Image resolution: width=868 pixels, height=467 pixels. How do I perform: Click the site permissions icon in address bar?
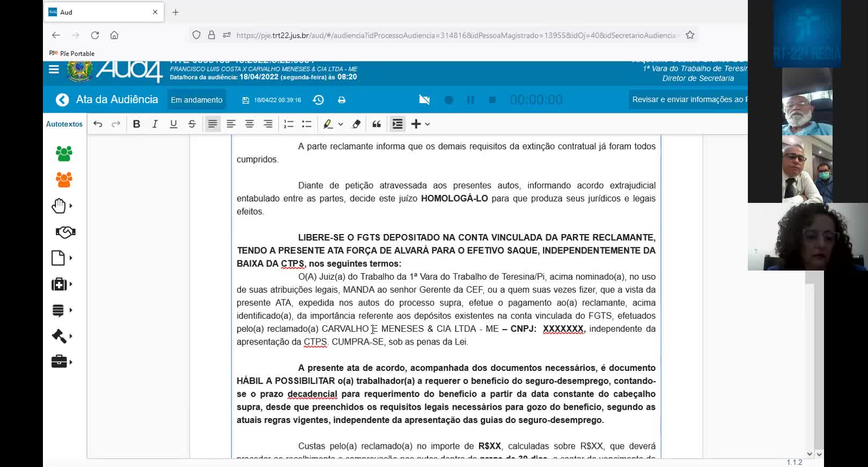(226, 35)
